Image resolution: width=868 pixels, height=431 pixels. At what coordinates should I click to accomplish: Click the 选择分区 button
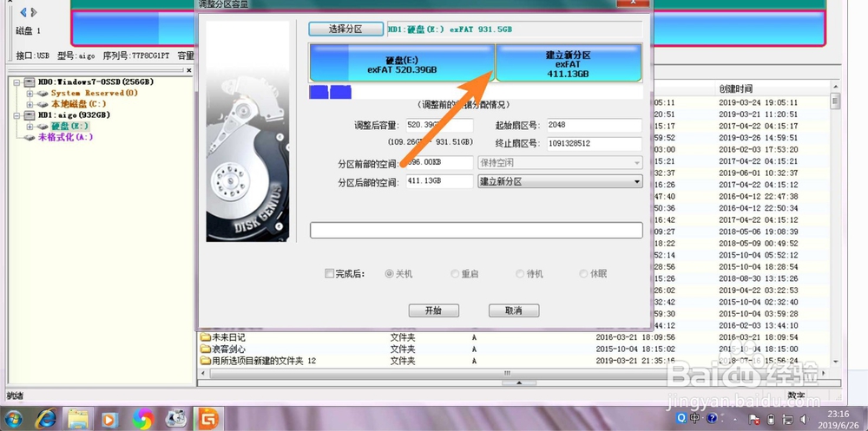coord(345,29)
